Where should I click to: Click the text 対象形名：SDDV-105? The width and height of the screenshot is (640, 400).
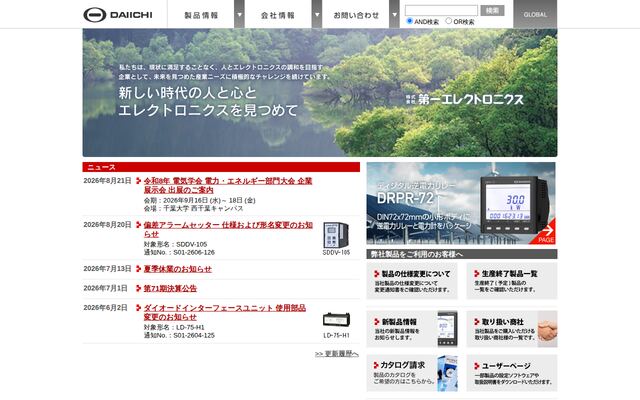pos(175,244)
